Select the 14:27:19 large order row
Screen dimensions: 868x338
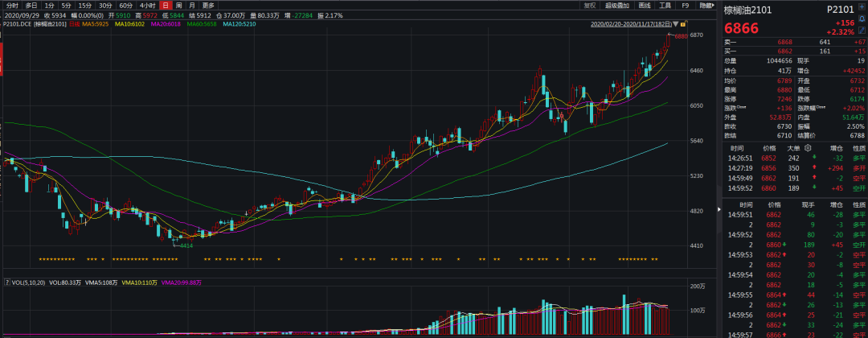coord(795,168)
